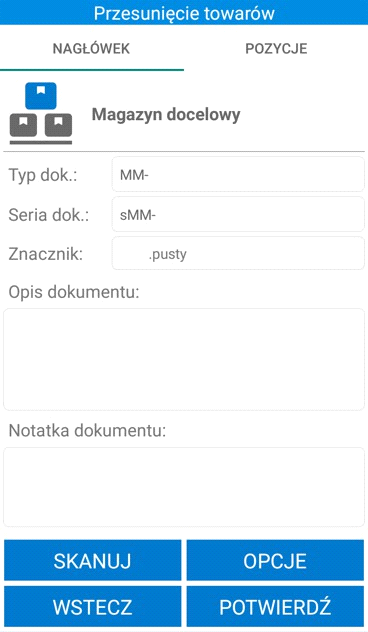Click the Przesunięcie towarów title bar
This screenshot has height=632, width=368.
click(x=184, y=12)
